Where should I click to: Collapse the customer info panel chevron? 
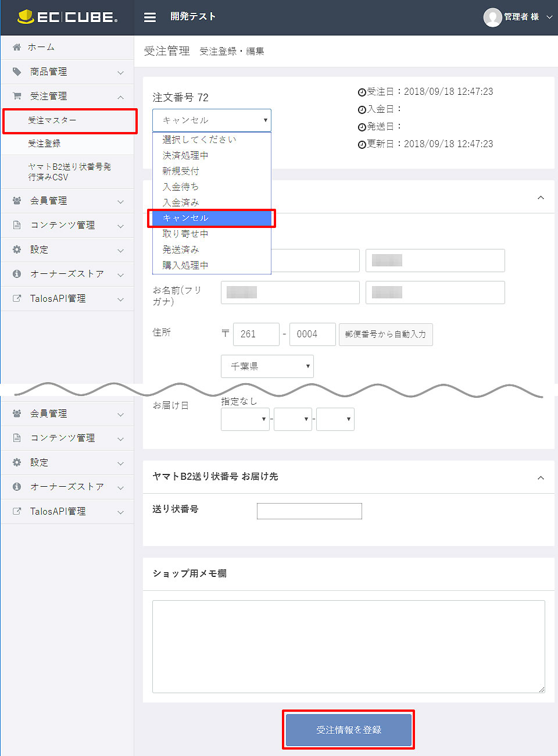541,198
